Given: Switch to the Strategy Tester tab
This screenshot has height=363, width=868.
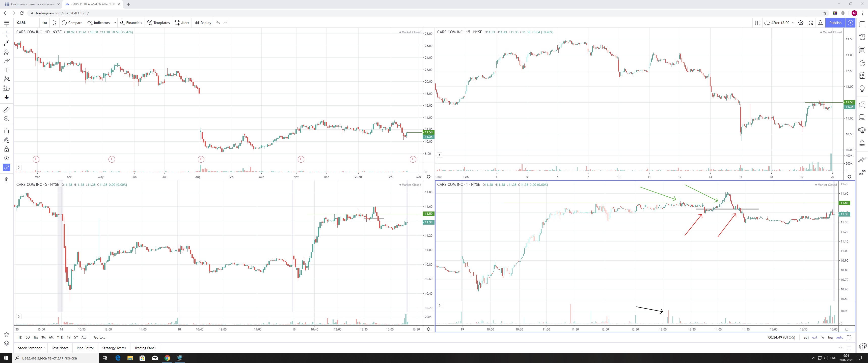Looking at the screenshot, I should click(x=114, y=348).
